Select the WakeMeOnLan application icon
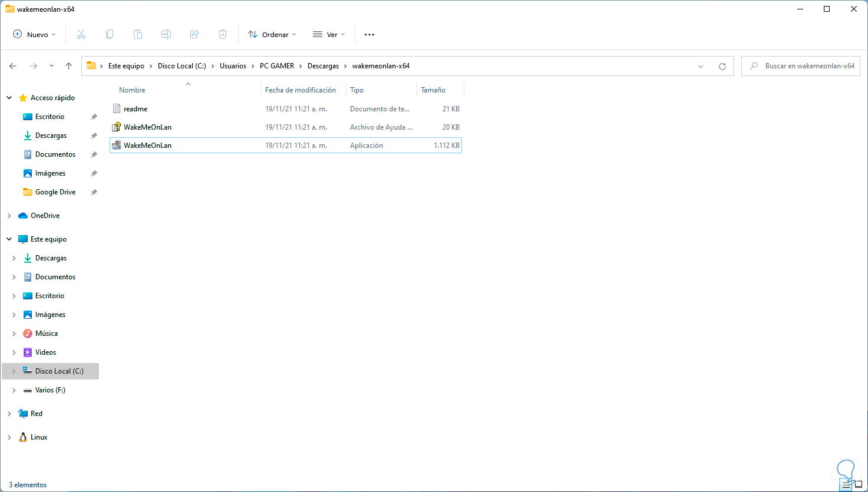Screen dimensions: 868x492 117,146
